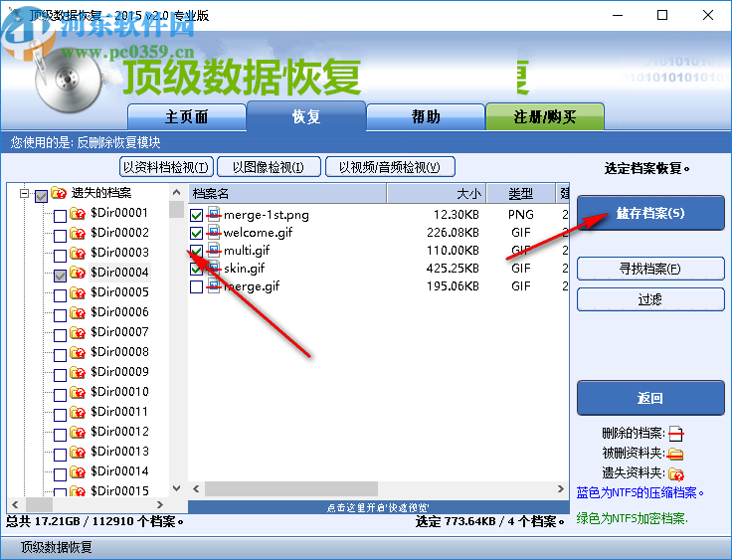This screenshot has width=732, height=560.
Task: Click the folder tree vertical scrollbar thumb
Action: pyautogui.click(x=176, y=209)
